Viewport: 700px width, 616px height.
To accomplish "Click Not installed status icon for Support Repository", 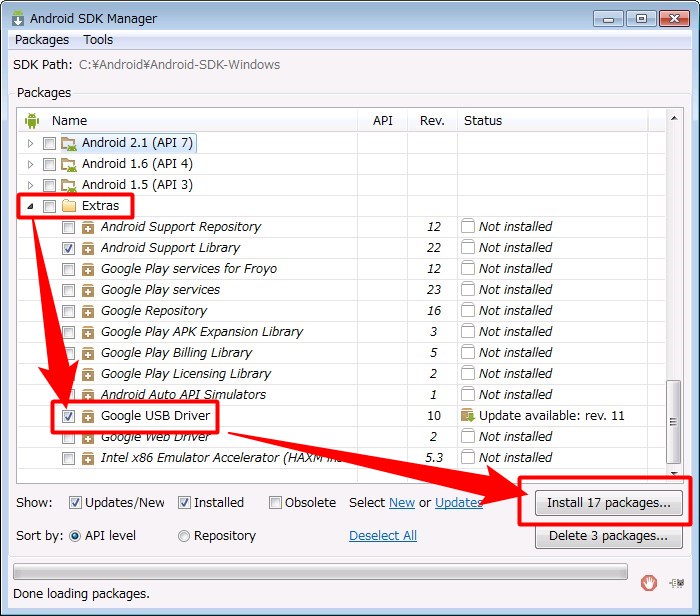I will [467, 226].
